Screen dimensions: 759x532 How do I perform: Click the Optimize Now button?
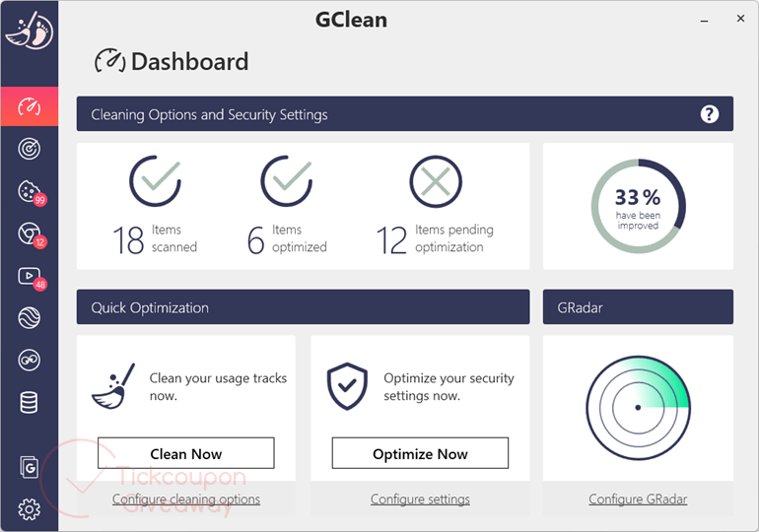[x=420, y=453]
